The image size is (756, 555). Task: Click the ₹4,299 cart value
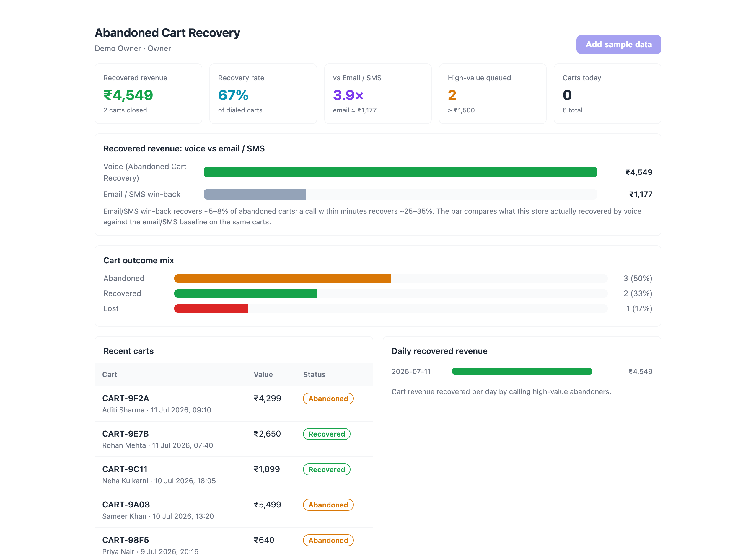[x=268, y=398]
